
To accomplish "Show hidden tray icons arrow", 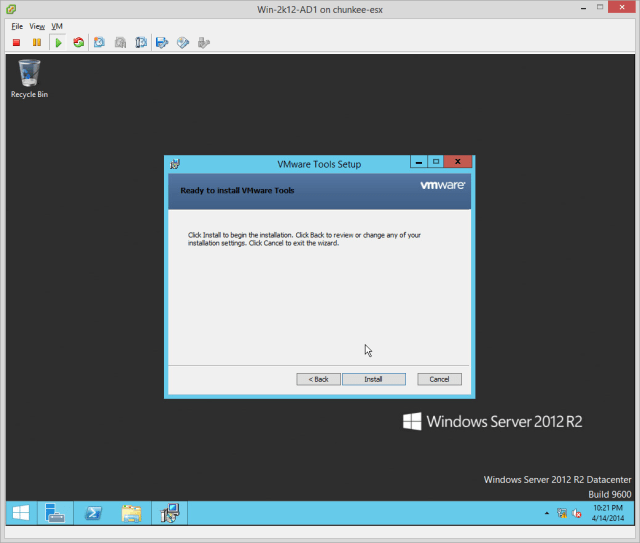I will tap(547, 513).
